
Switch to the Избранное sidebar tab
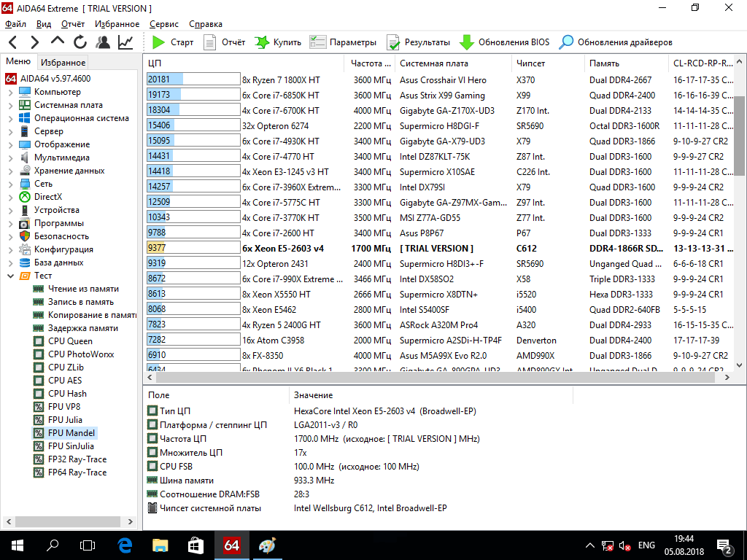(63, 63)
